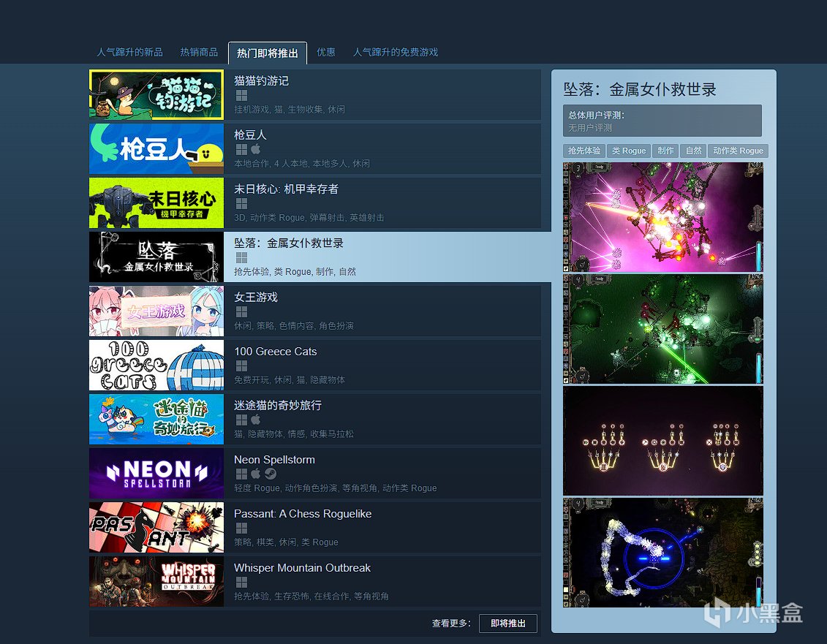
Task: Open the 末日核心 capsule image
Action: point(156,203)
